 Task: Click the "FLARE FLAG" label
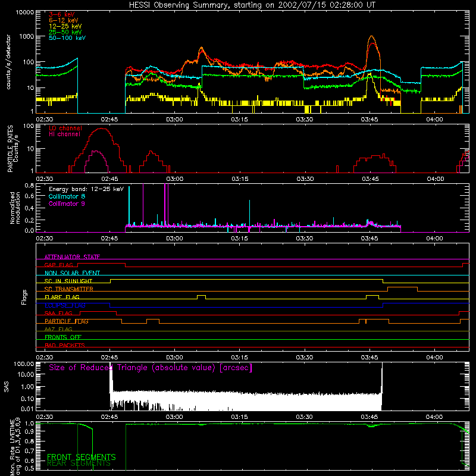tap(62, 297)
